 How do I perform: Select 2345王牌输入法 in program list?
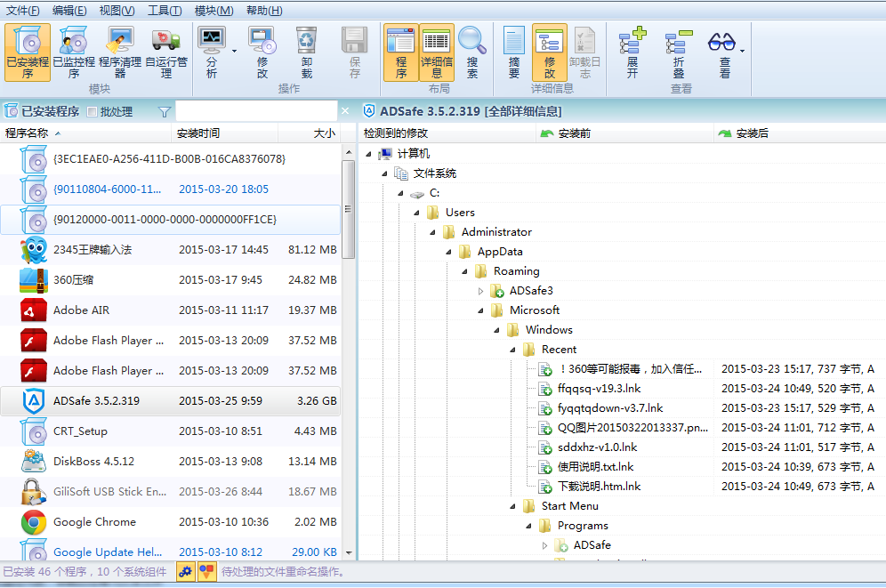[171, 250]
